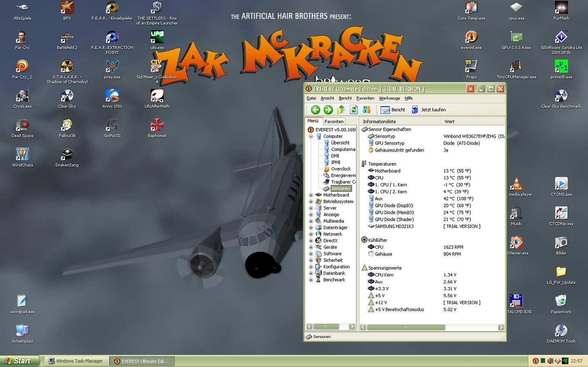
Task: Select Sensoren in the tree
Action: coord(340,189)
